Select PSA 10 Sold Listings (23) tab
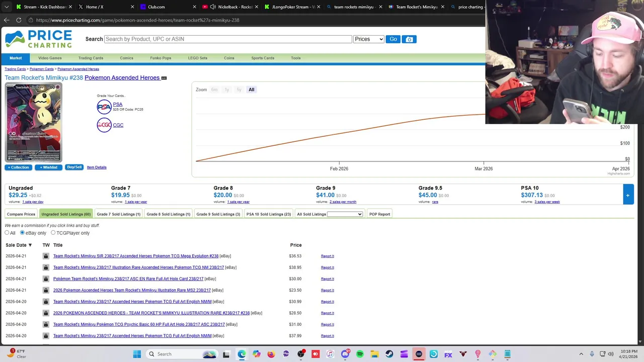Viewport: 644px width, 362px height. pos(269,214)
